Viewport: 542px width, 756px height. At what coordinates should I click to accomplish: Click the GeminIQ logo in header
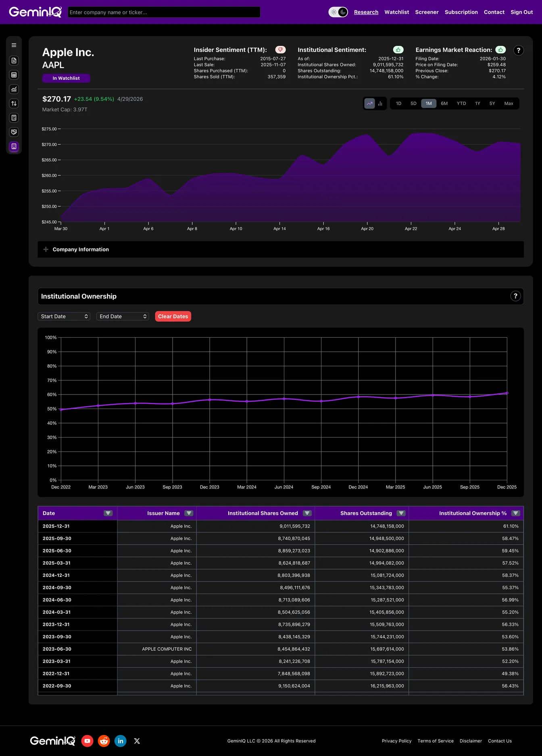coord(35,12)
